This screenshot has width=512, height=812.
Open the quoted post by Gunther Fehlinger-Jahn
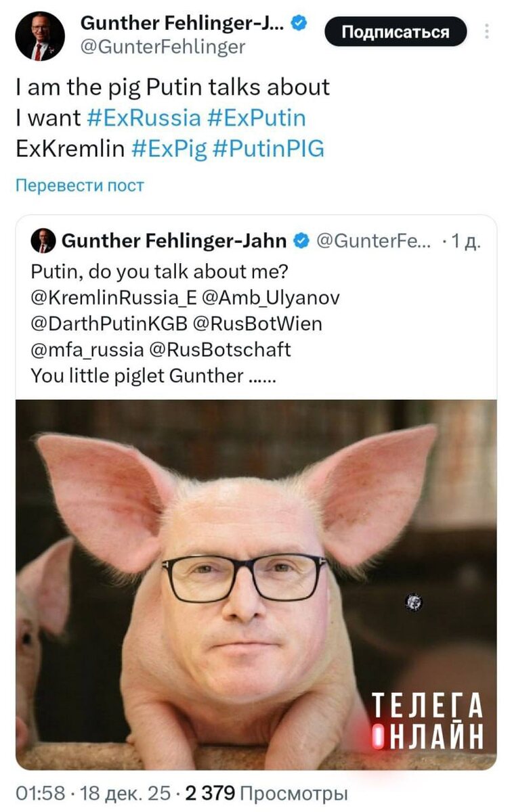click(256, 493)
